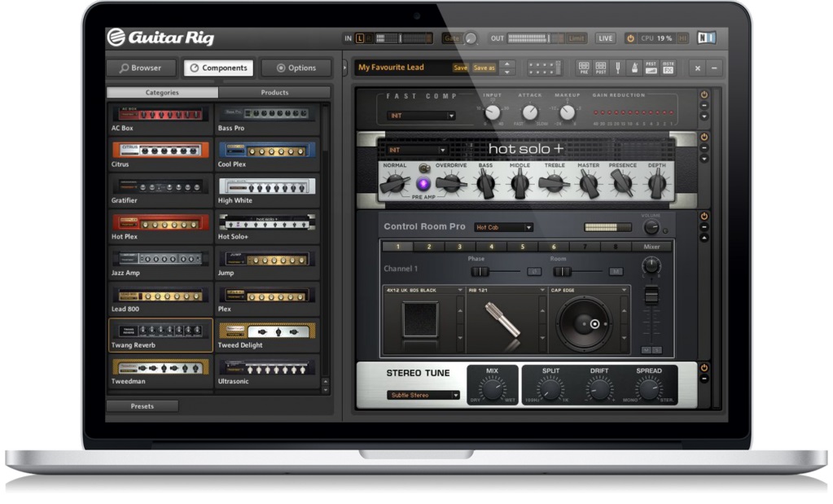Screen dimensions: 833x504
Task: Toggle the global power button near CPU
Action: pyautogui.click(x=630, y=38)
